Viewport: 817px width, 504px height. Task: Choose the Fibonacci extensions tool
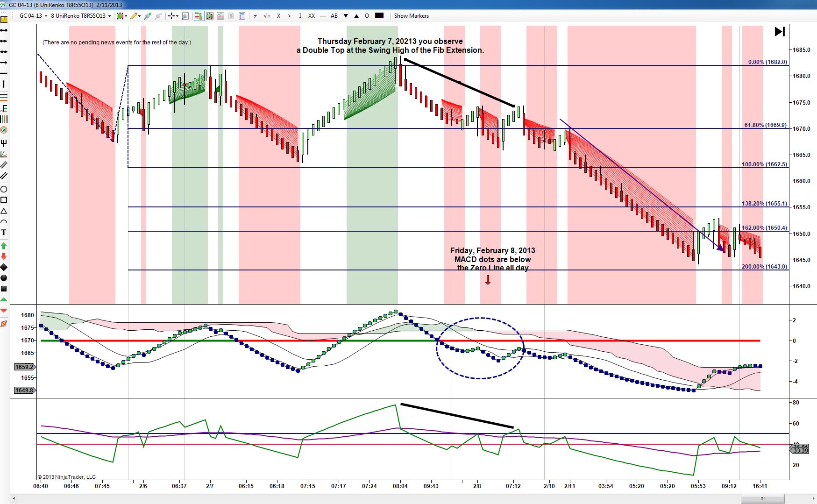(4, 108)
